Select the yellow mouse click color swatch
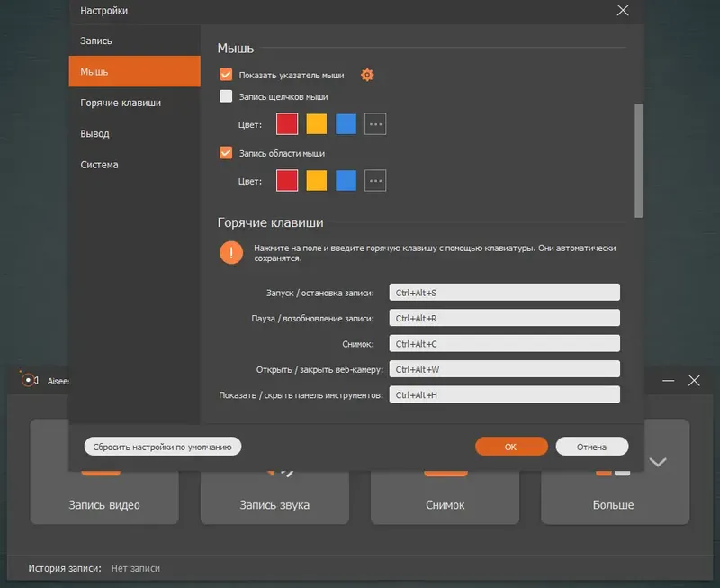The height and width of the screenshot is (588, 720). click(317, 123)
